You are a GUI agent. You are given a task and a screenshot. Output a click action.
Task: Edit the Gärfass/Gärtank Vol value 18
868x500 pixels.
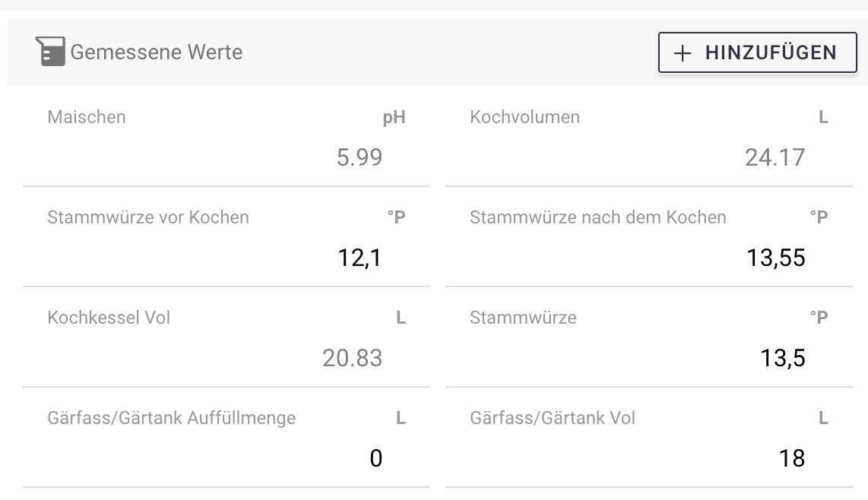tap(791, 458)
